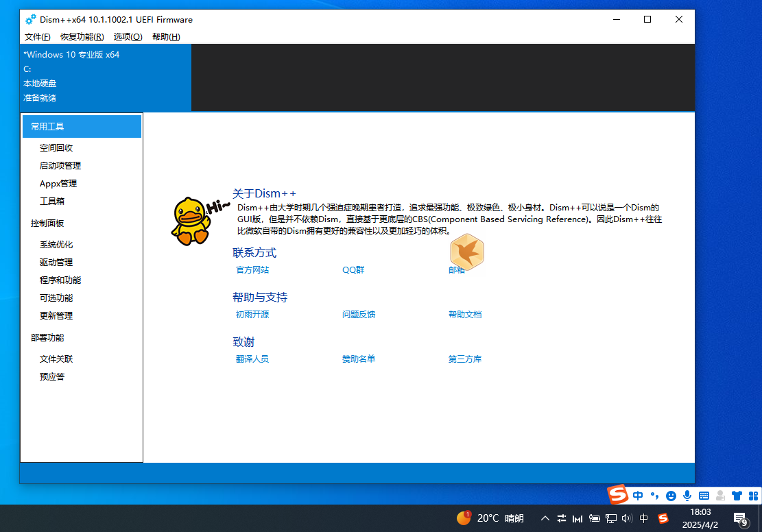The image size is (762, 532).
Task: Open the taskbar clock showing 18:03
Action: 700,518
